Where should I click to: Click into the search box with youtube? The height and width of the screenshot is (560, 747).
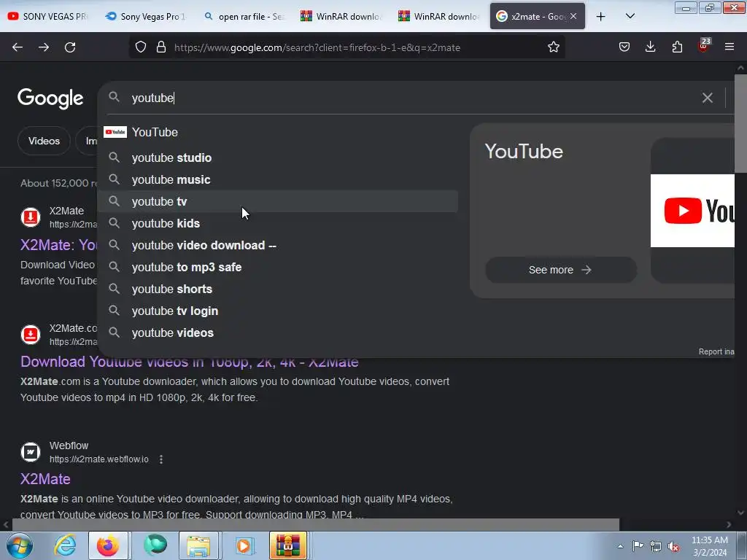point(410,98)
